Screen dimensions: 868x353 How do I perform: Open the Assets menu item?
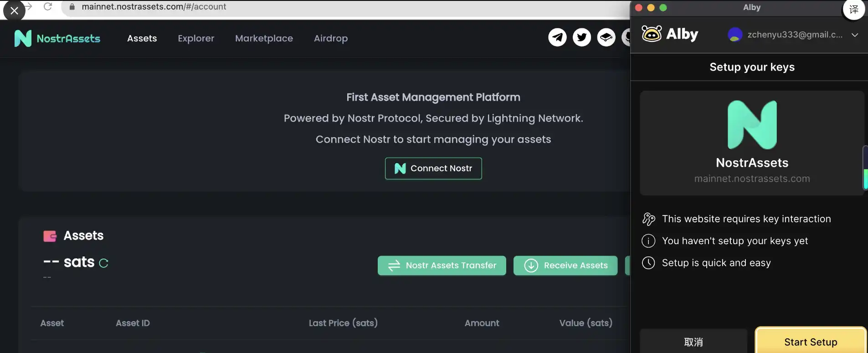[142, 39]
